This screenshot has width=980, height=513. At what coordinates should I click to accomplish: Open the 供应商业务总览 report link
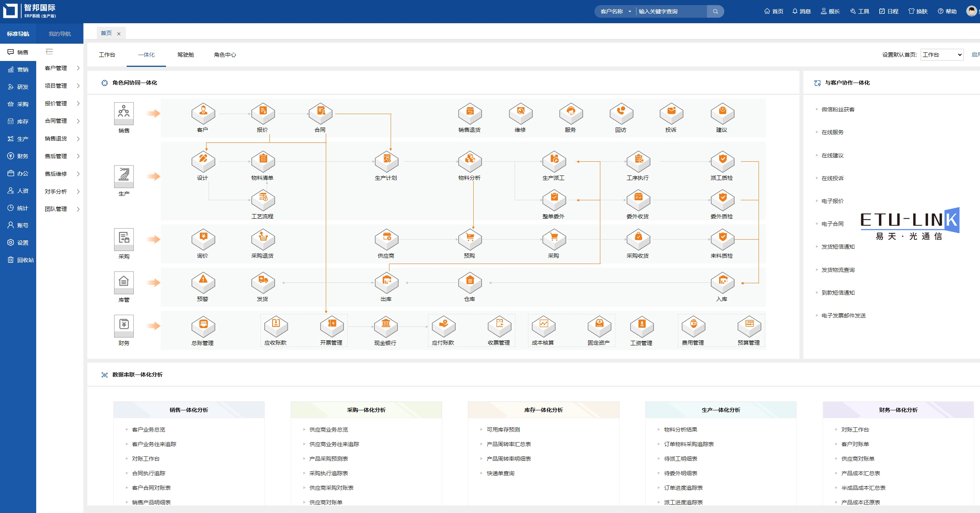tap(329, 430)
